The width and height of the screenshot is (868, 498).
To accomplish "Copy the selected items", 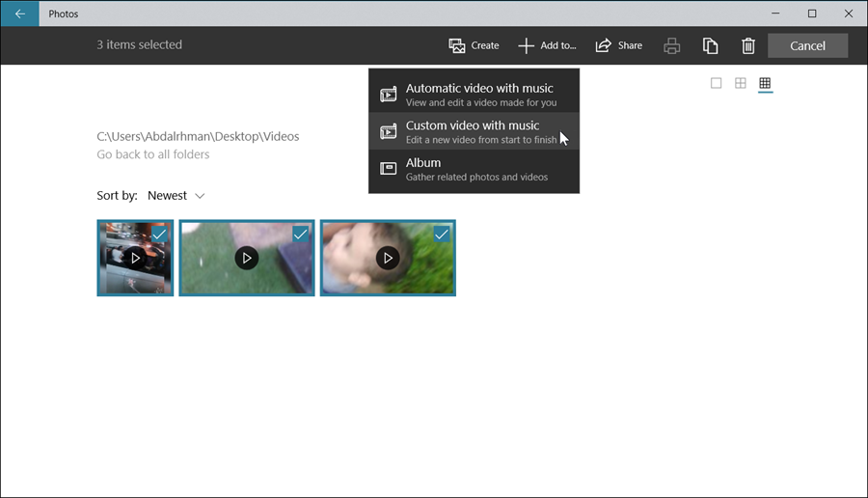I will 710,45.
